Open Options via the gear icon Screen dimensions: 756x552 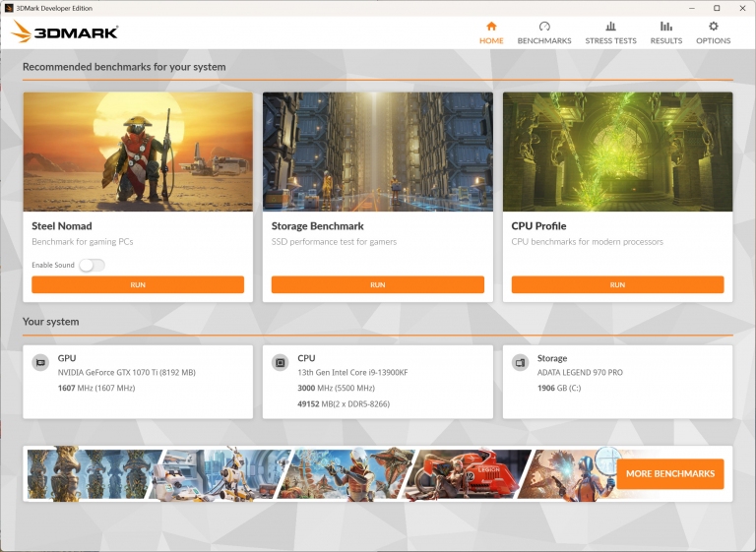tap(713, 27)
